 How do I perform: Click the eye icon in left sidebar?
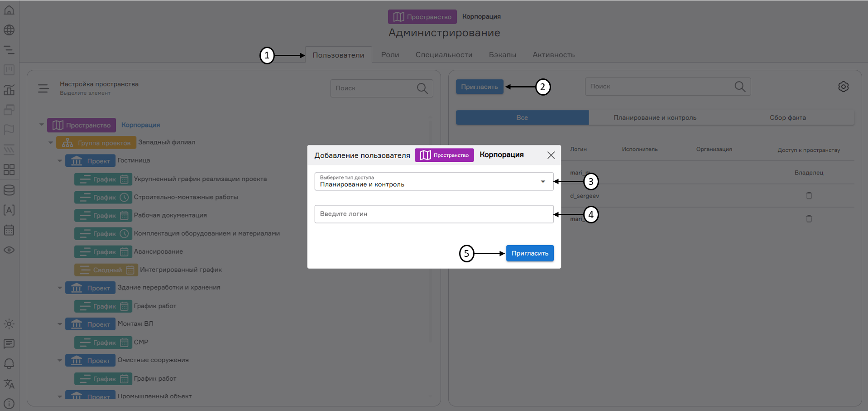tap(9, 250)
